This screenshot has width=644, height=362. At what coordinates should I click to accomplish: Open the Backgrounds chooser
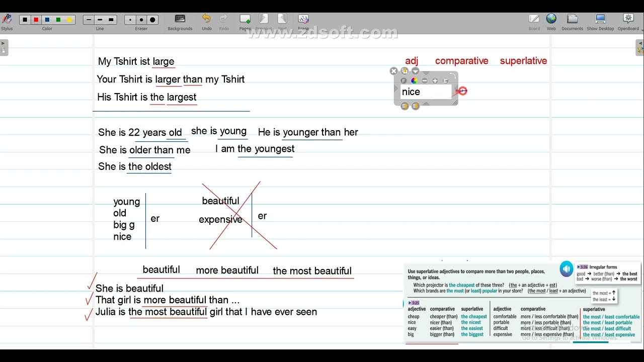pyautogui.click(x=180, y=22)
